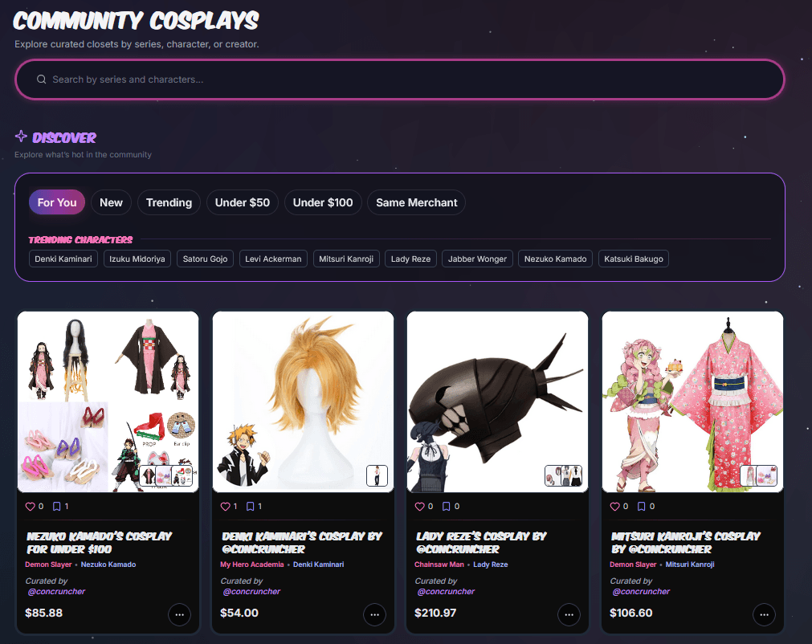Open more options on the $210.97 card
The image size is (812, 644).
(x=569, y=614)
